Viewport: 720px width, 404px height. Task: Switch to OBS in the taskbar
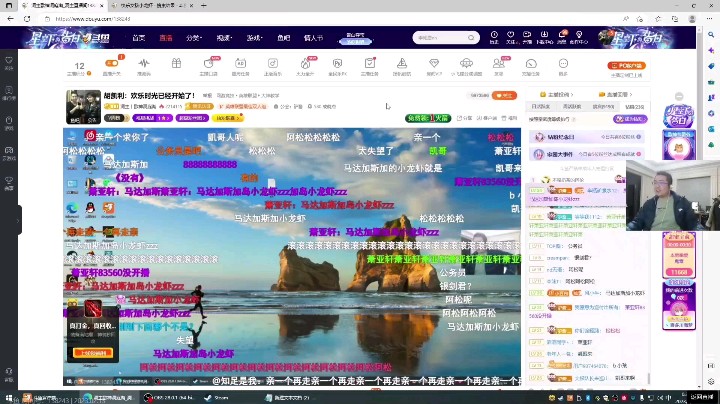(x=169, y=398)
